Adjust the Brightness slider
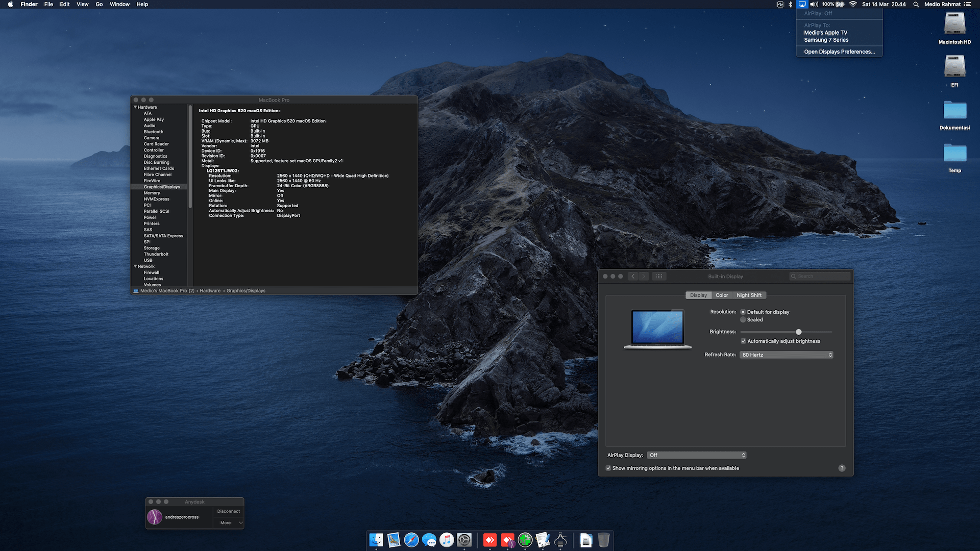 click(x=798, y=332)
